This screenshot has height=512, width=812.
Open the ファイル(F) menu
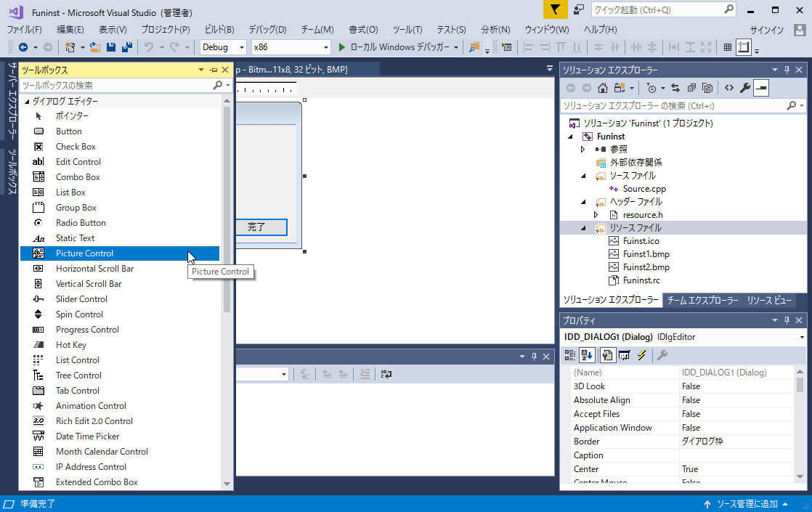click(25, 30)
